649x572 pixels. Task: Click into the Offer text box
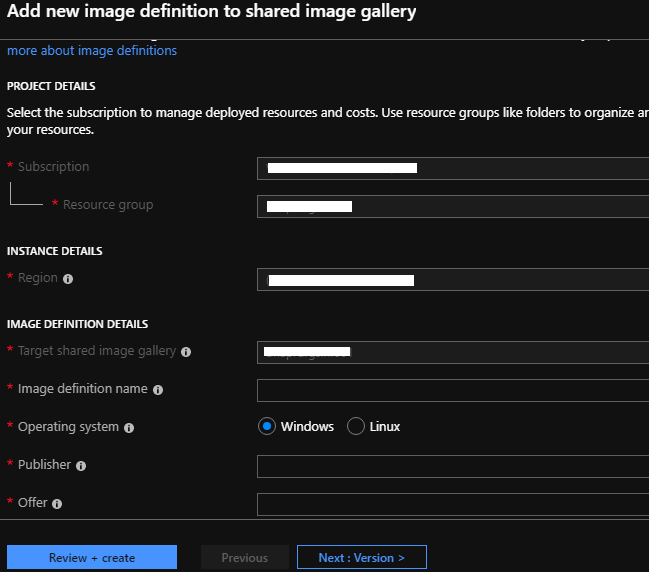pyautogui.click(x=452, y=504)
